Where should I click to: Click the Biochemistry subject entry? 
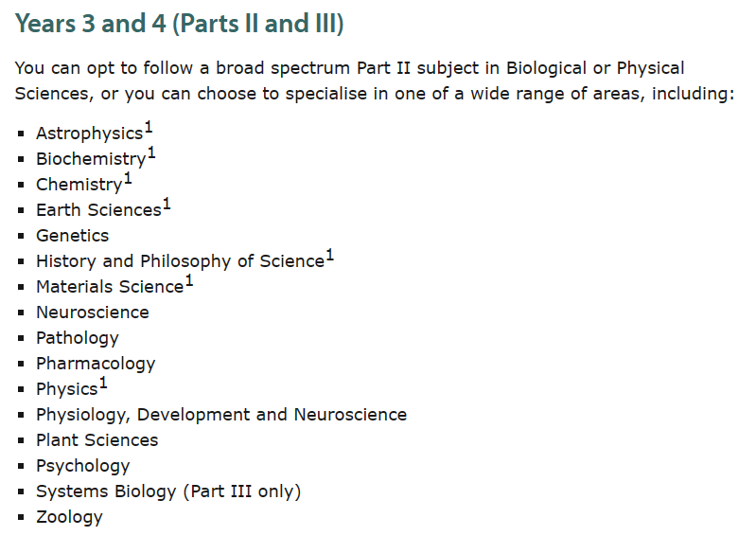pos(91,159)
